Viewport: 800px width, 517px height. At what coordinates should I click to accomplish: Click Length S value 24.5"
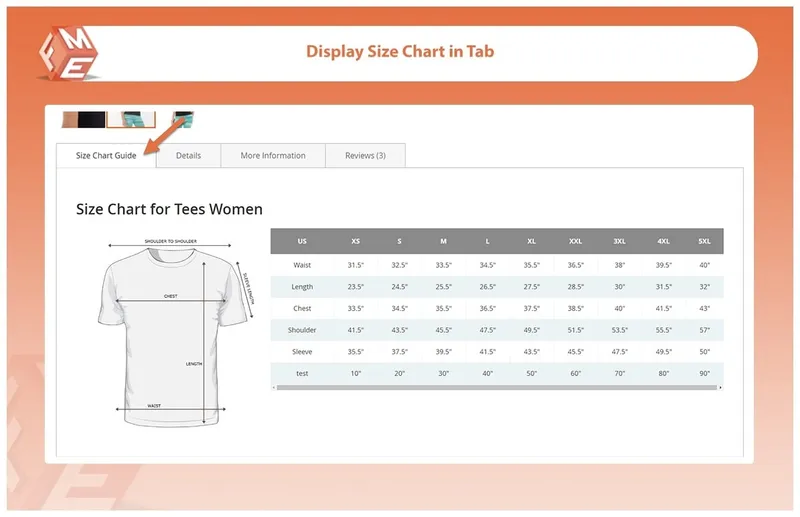[x=399, y=287]
